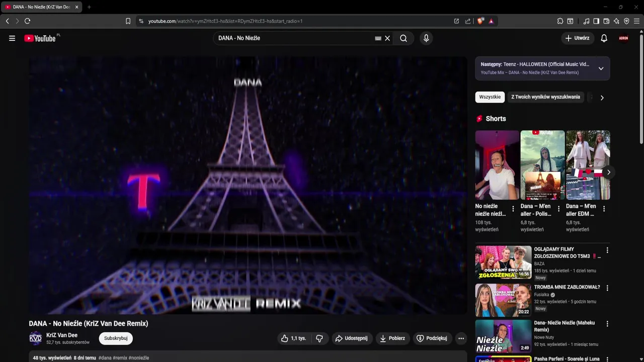
Task: Open the Dana- Nieźle Nieźle (Maheku Remix) thumbnail
Action: [x=503, y=336]
